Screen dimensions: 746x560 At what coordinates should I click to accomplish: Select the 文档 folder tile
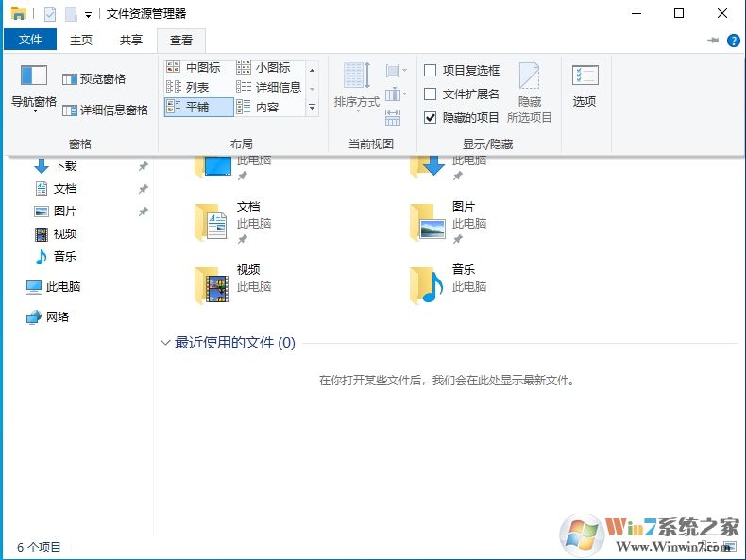point(233,222)
